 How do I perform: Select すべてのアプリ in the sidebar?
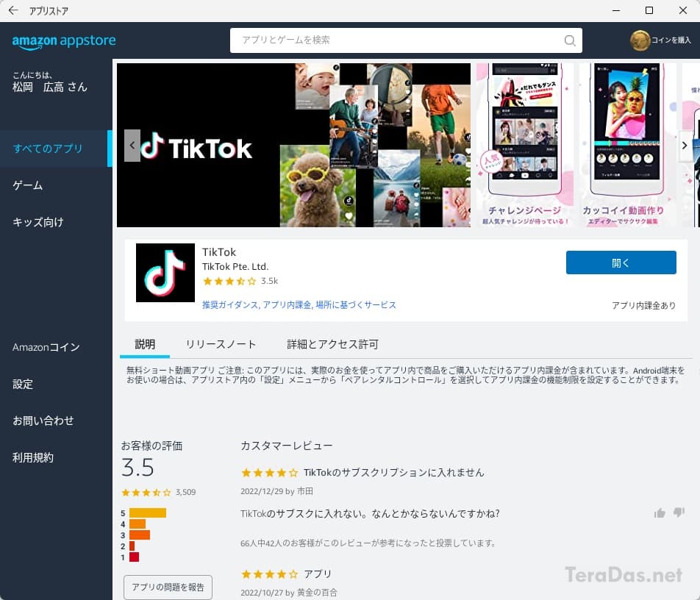[x=56, y=149]
